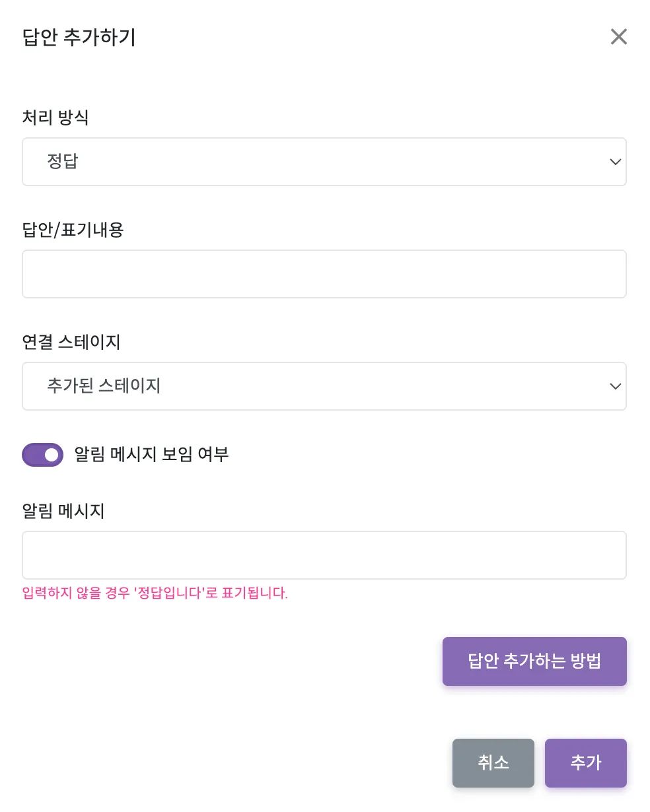This screenshot has width=650, height=812.
Task: Click the 연결 스테이지 field label
Action: 71,342
